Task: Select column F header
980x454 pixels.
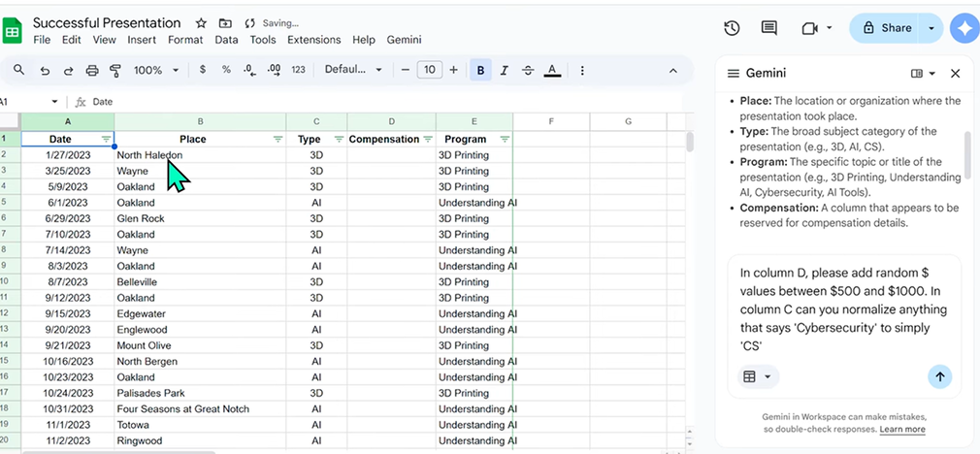Action: [551, 121]
